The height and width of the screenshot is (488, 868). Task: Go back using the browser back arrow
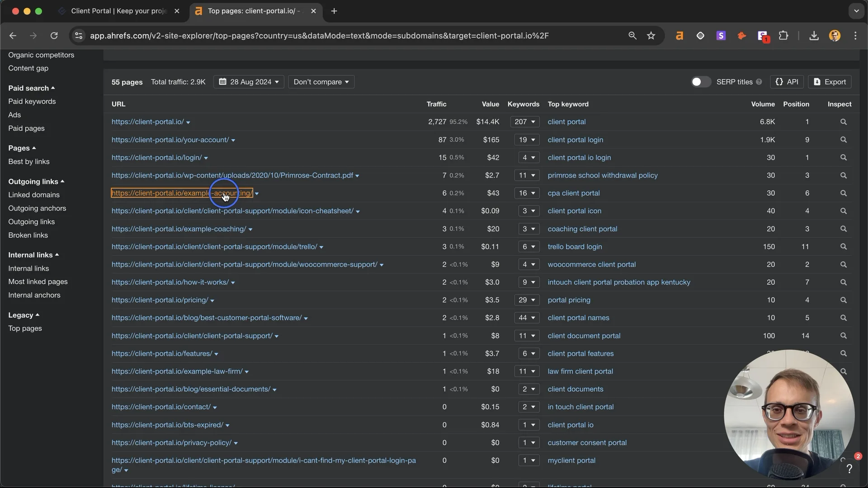[x=13, y=36]
